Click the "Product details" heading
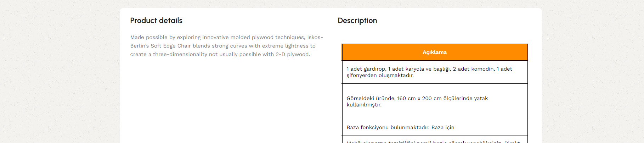 [x=156, y=21]
